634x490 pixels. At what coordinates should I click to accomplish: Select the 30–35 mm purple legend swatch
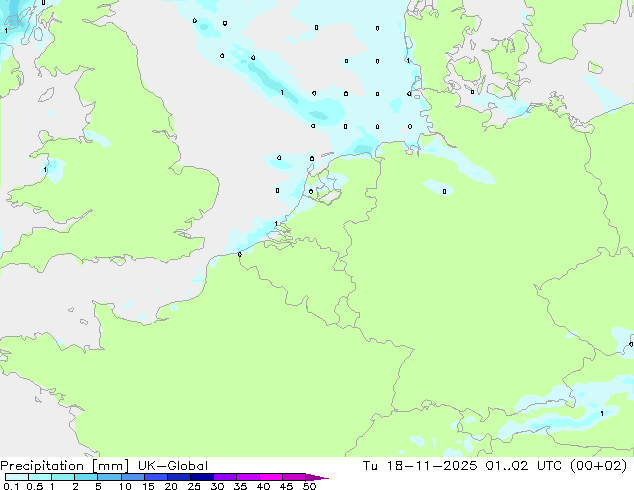click(x=225, y=477)
